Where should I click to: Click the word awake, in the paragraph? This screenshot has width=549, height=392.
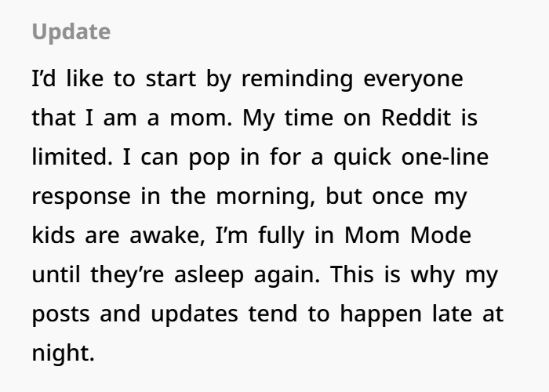(x=167, y=235)
